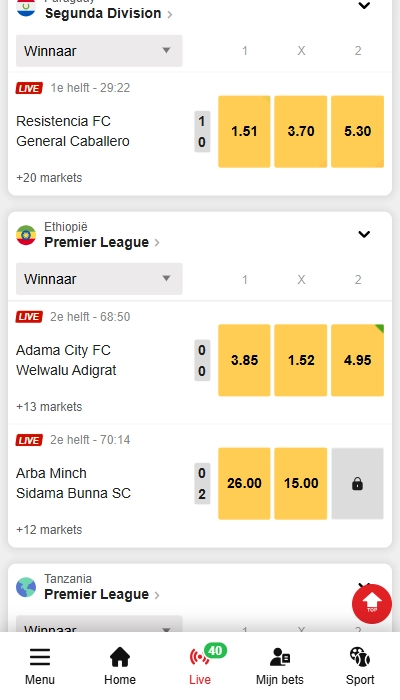This screenshot has height=700, width=400.
Task: Select odds 26.00 for Arba Minch
Action: point(244,483)
